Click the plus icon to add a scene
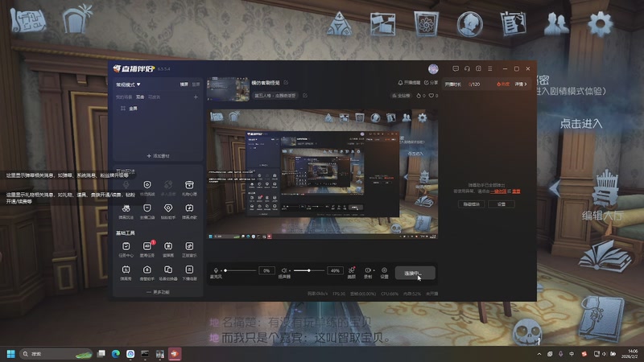644x362 pixels. [x=196, y=97]
